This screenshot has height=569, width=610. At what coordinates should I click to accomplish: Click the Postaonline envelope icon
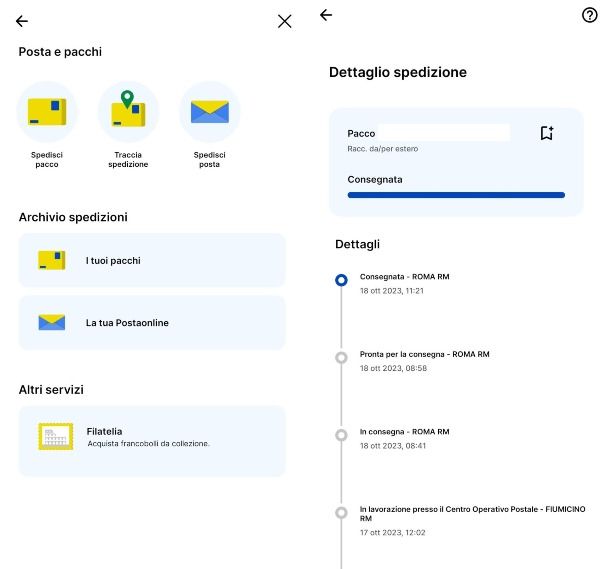(x=51, y=322)
